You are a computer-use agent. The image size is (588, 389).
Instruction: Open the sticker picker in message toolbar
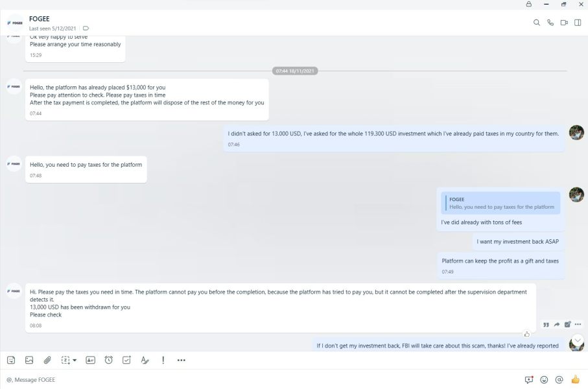click(11, 360)
